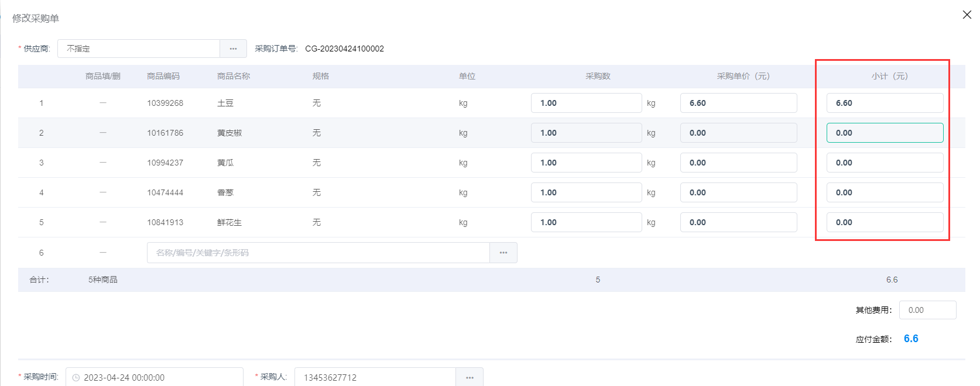
Task: Focus subtotal field for 黄皮椒
Action: (x=885, y=133)
